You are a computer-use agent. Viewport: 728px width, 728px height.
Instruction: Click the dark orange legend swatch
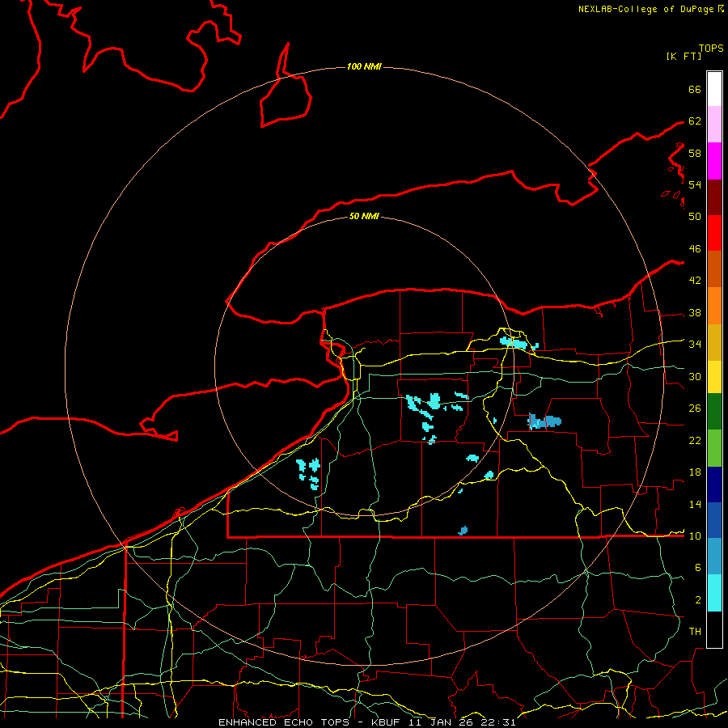[x=714, y=269]
